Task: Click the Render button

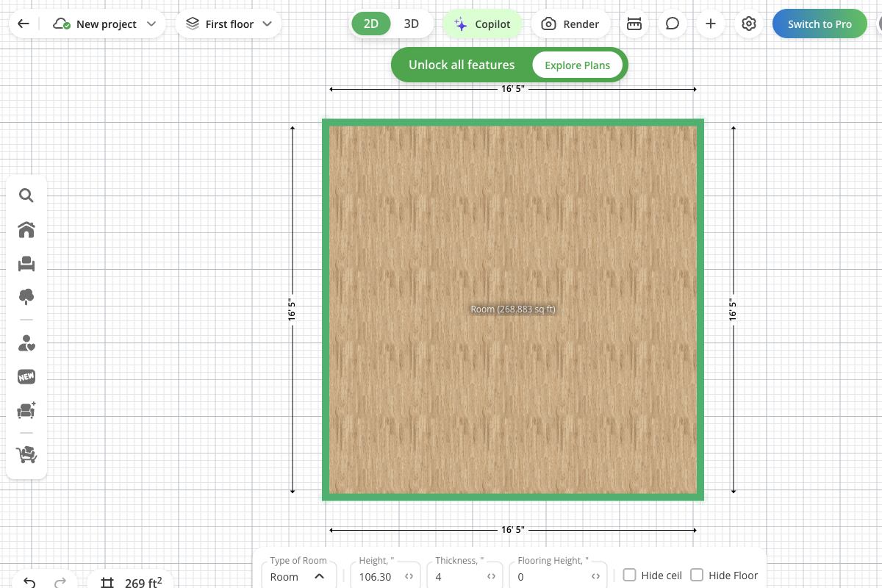Action: click(x=570, y=24)
